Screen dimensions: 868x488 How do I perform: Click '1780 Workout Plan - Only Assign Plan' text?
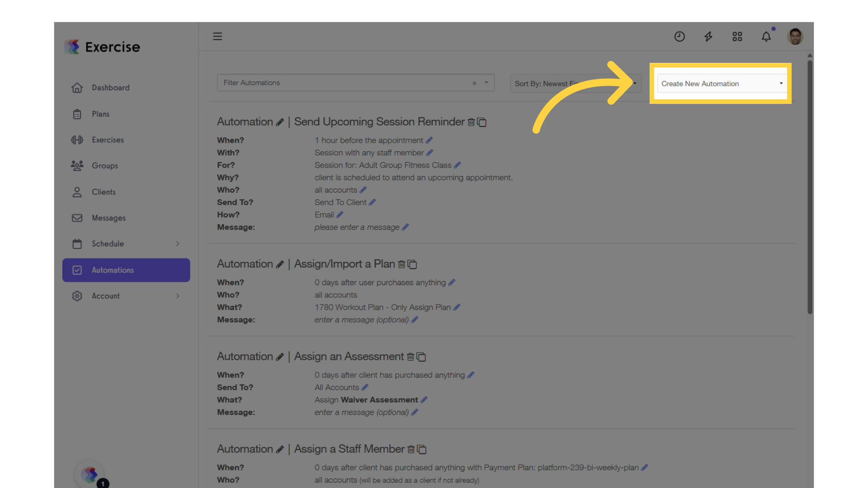pyautogui.click(x=382, y=307)
